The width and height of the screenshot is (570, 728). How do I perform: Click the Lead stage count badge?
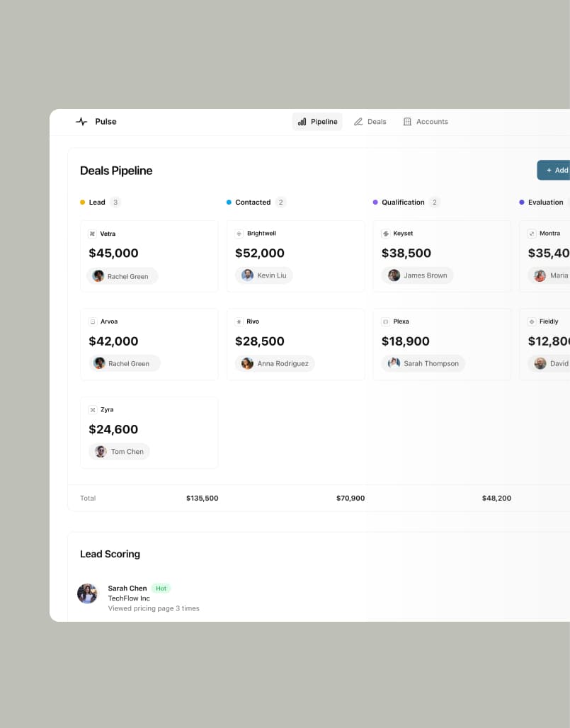115,203
